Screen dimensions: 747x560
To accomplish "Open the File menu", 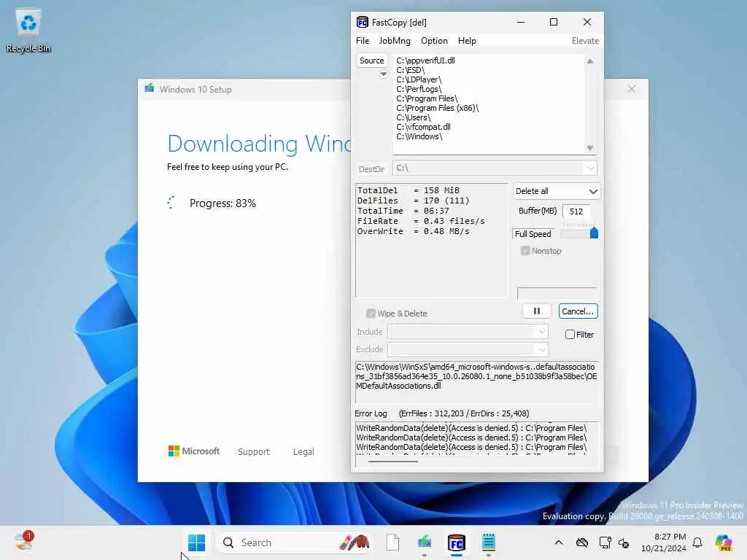I will click(363, 41).
